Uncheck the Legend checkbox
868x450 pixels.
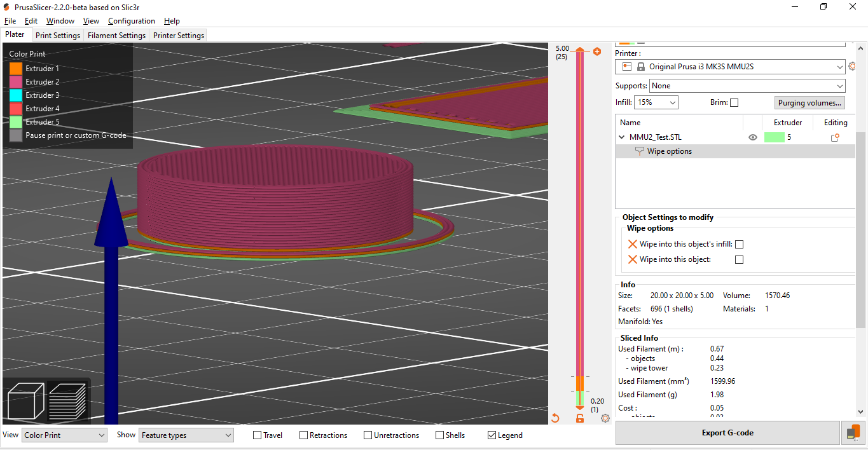click(x=492, y=435)
